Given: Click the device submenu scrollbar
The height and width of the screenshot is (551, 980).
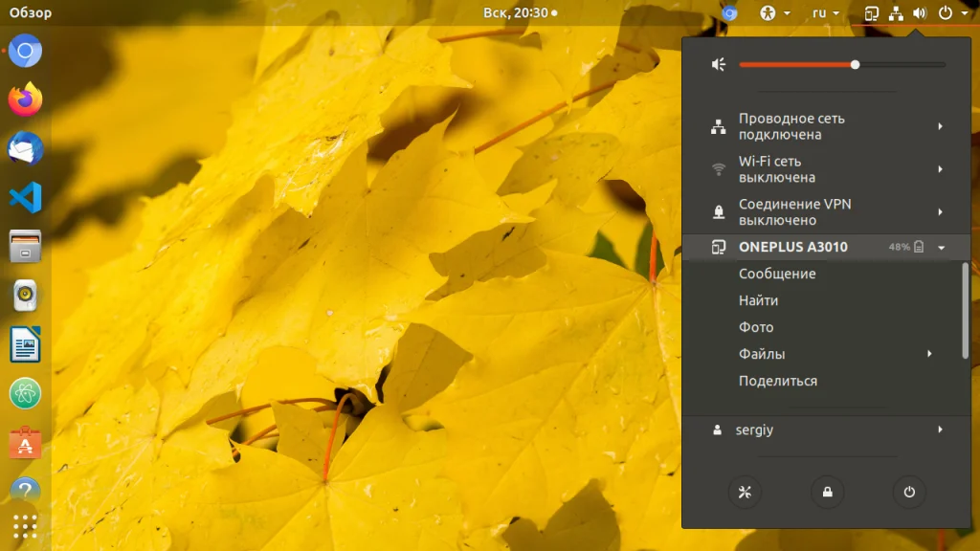Looking at the screenshot, I should click(966, 311).
